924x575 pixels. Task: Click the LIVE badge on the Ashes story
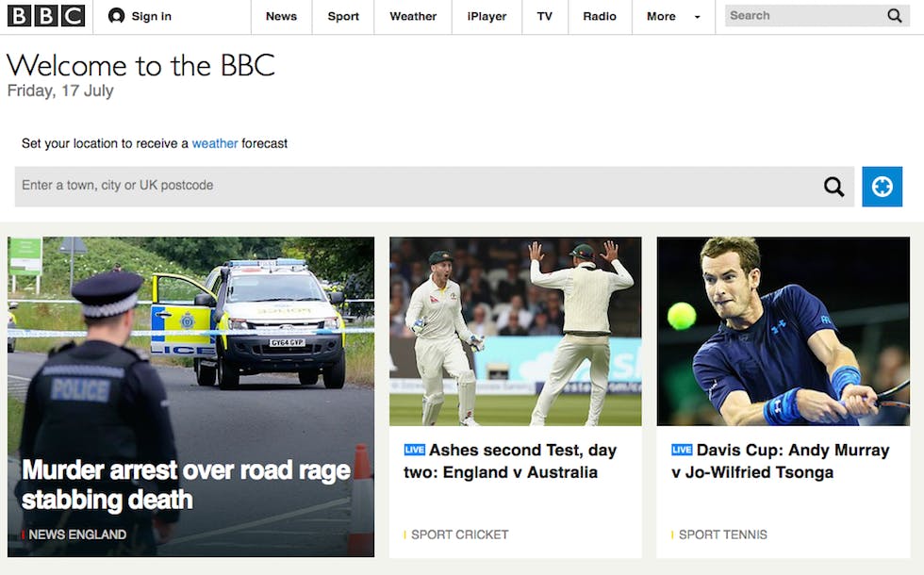(x=413, y=450)
